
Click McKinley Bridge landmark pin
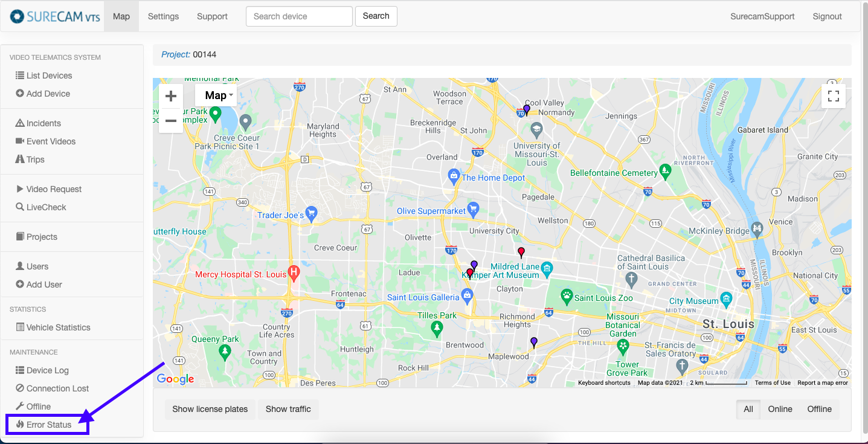(756, 228)
